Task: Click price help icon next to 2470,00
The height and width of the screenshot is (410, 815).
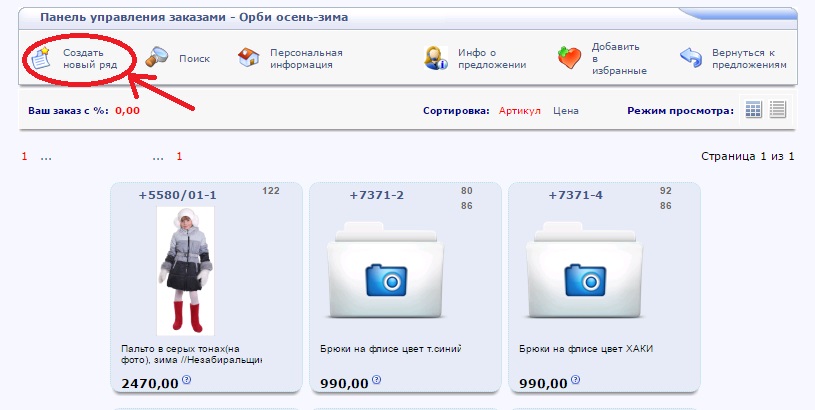Action: (x=187, y=380)
